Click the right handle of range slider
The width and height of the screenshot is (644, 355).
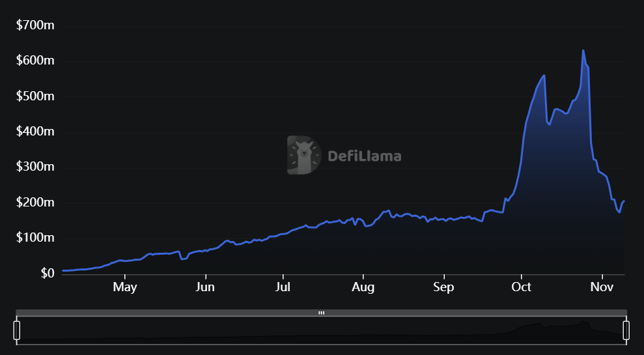pos(626,330)
